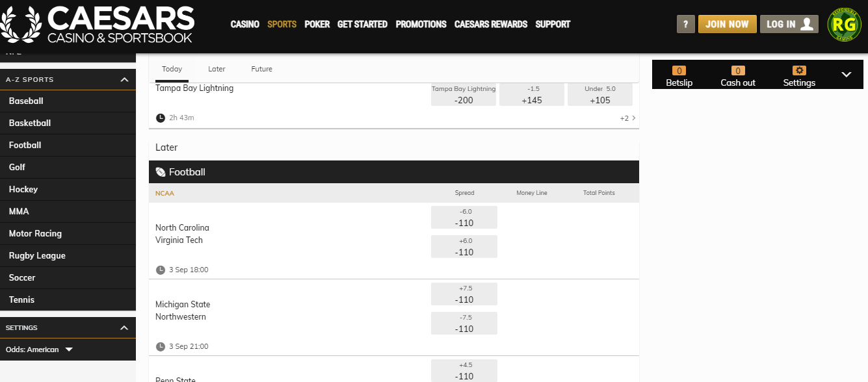Click the NCAA league link

point(164,193)
